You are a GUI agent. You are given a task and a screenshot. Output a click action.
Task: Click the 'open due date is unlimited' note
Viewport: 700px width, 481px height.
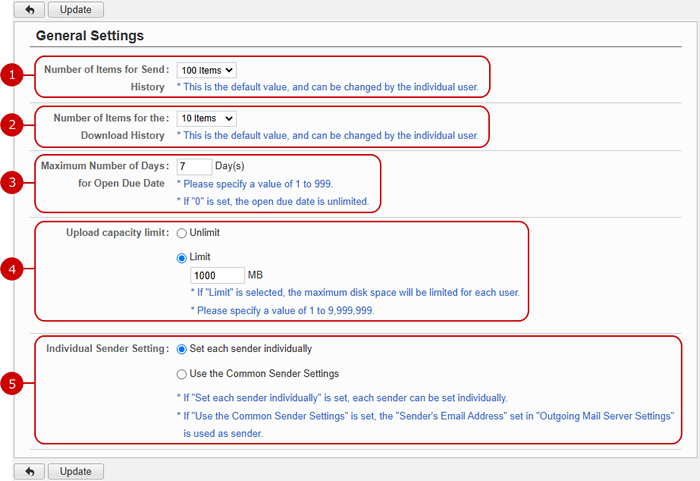[x=273, y=201]
